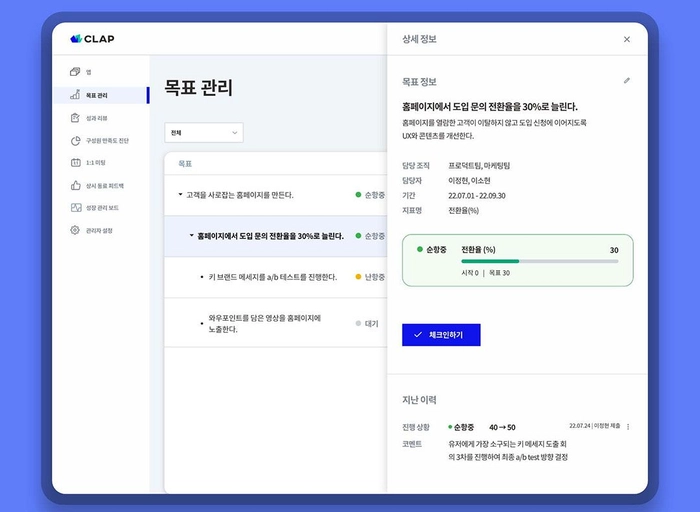This screenshot has height=512, width=700.
Task: Open 구성원 만족도 진단 pie chart icon
Action: (x=75, y=141)
